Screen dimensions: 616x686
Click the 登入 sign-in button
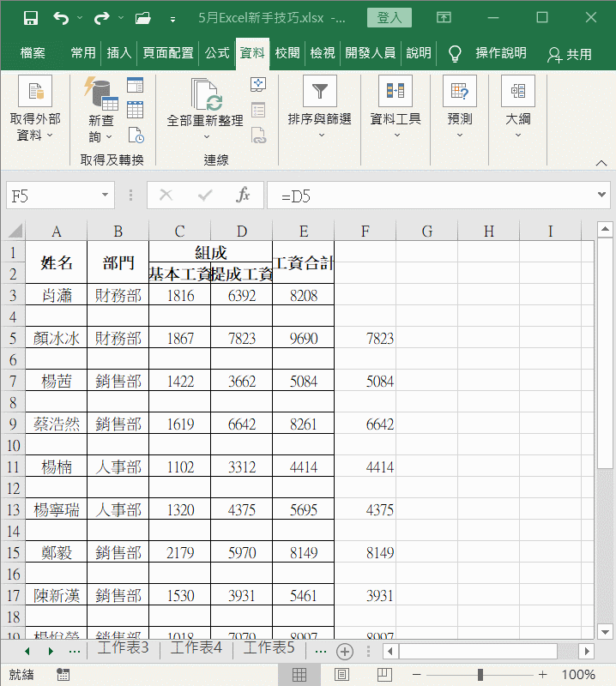[x=389, y=18]
